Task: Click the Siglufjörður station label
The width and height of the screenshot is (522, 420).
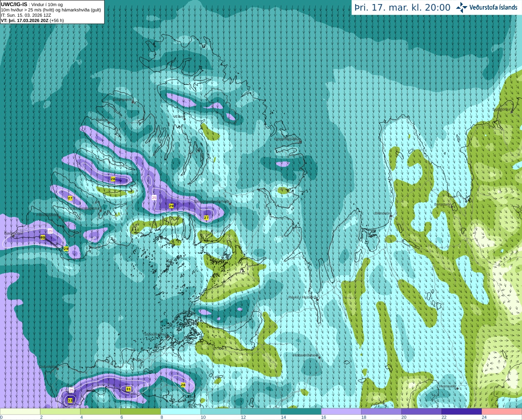Action: (x=502, y=109)
